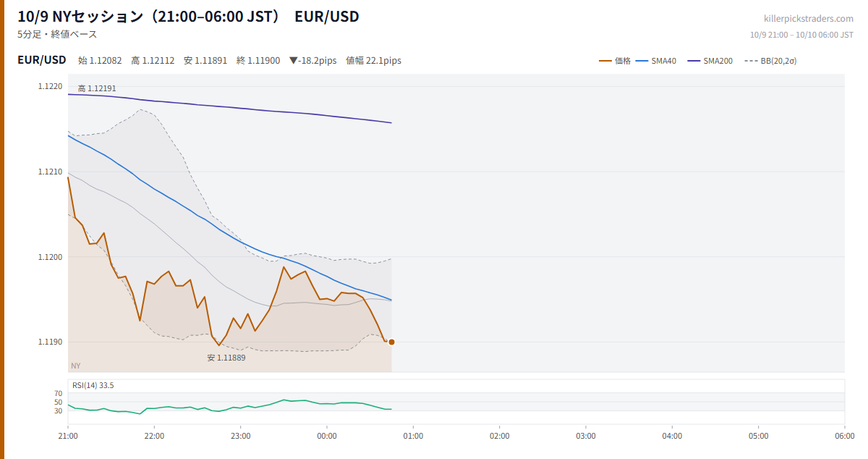Click the 00:00 time axis label
Viewport: 868px width, 459px height.
327,436
